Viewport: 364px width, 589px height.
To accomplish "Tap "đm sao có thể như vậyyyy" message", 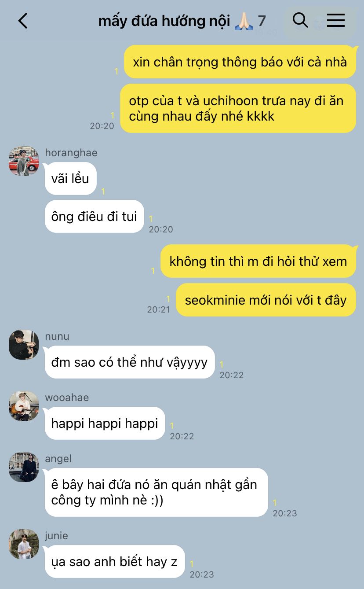I will click(x=130, y=362).
